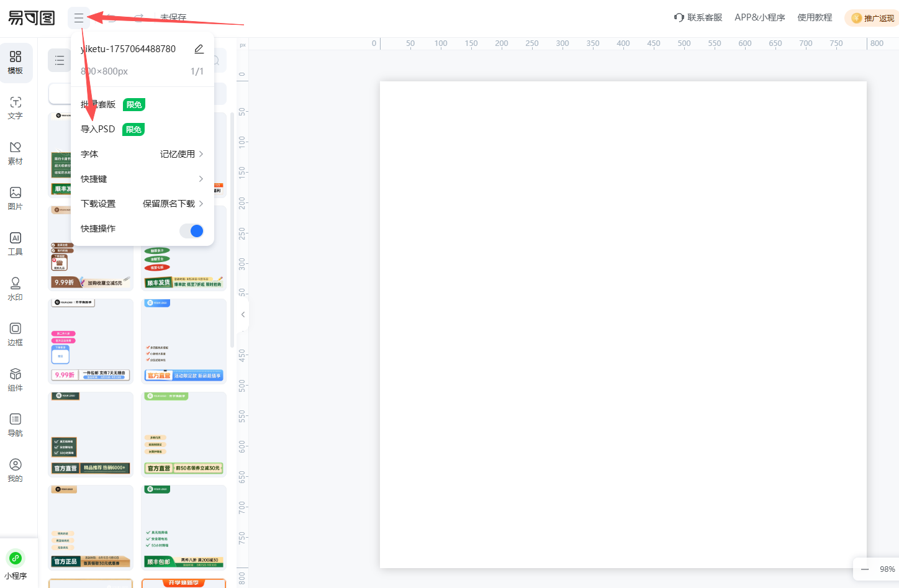The height and width of the screenshot is (588, 899).
Task: Click the pencil icon to rename the project
Action: pyautogui.click(x=199, y=48)
